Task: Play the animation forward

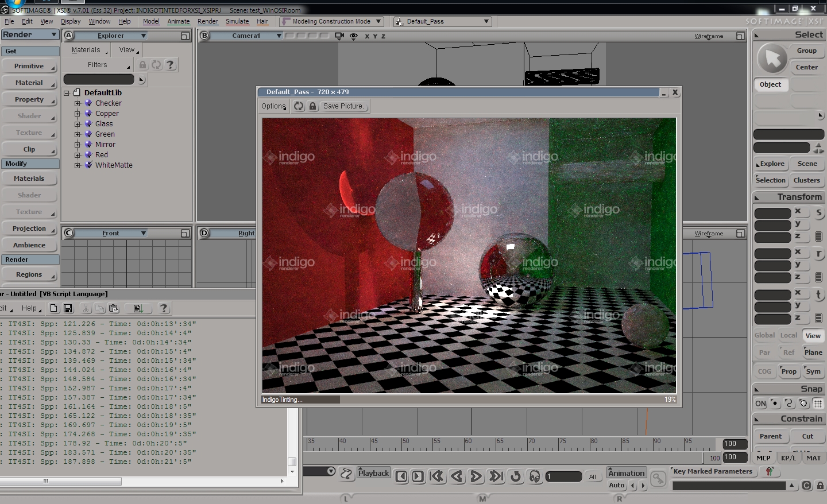Action: 476,476
